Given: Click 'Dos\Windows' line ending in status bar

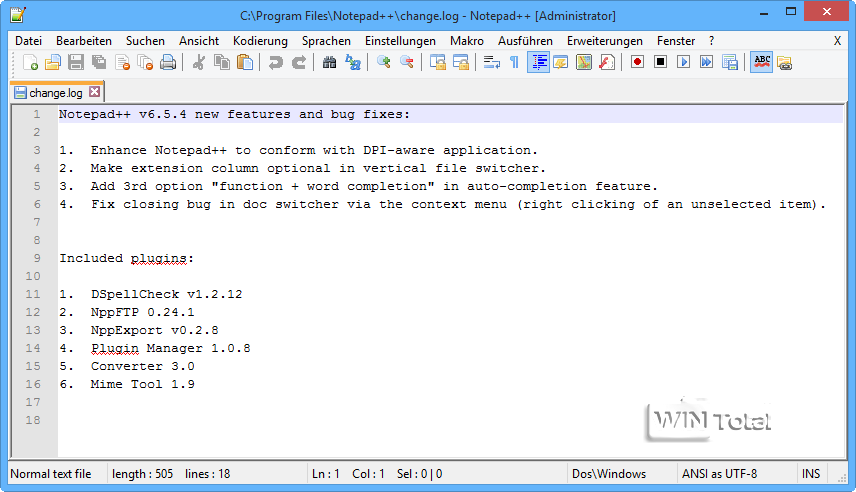Looking at the screenshot, I should [609, 474].
